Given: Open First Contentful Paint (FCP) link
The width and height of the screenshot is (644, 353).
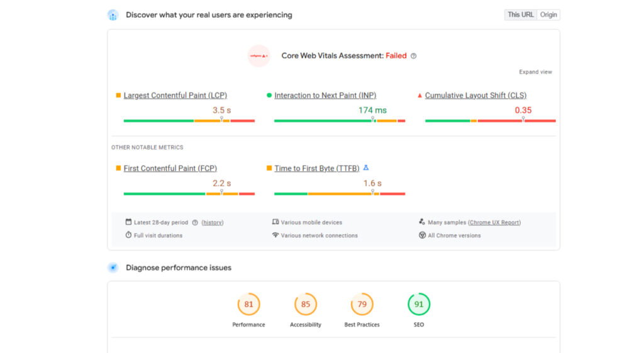Looking at the screenshot, I should [x=170, y=168].
